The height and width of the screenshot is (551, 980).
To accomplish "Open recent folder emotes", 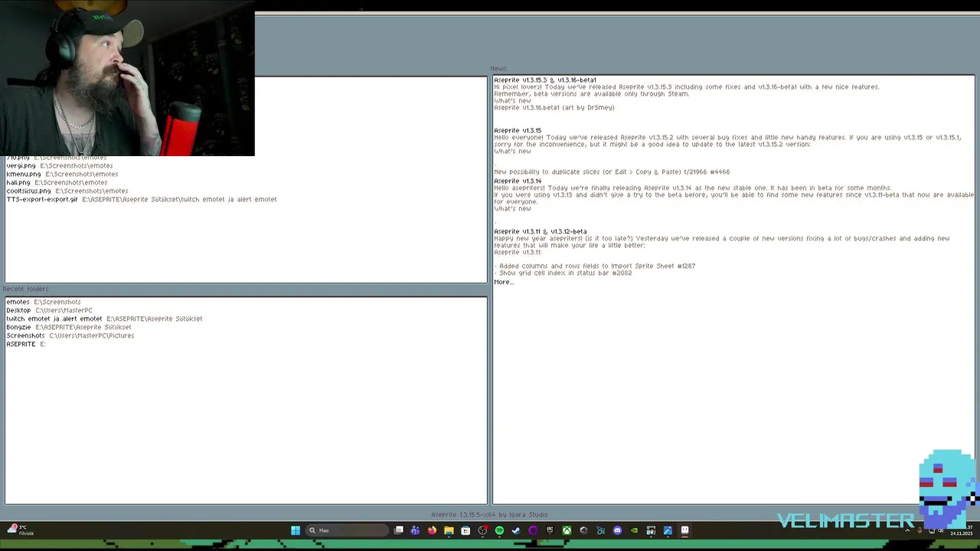I will click(x=44, y=302).
